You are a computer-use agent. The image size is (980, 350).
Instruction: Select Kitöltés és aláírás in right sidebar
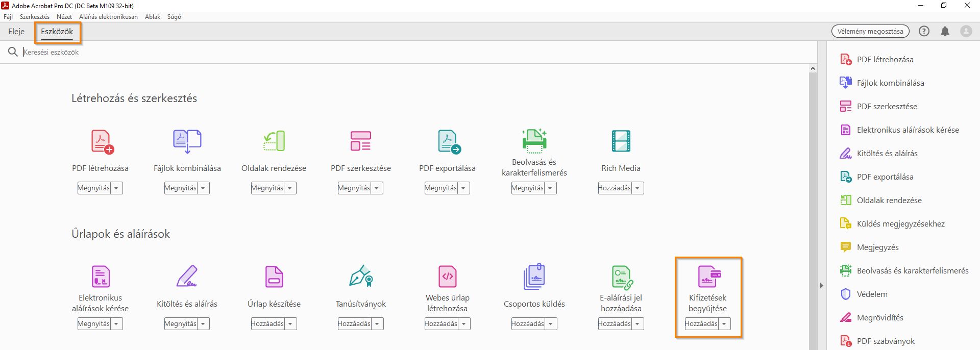tap(879, 154)
